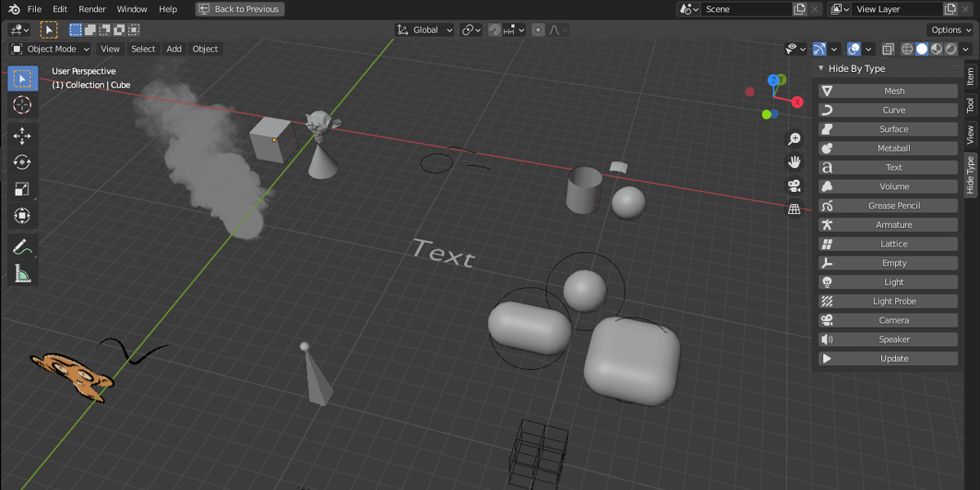Viewport: 980px width, 490px height.
Task: Switch to rendered viewport shading
Action: (x=951, y=49)
